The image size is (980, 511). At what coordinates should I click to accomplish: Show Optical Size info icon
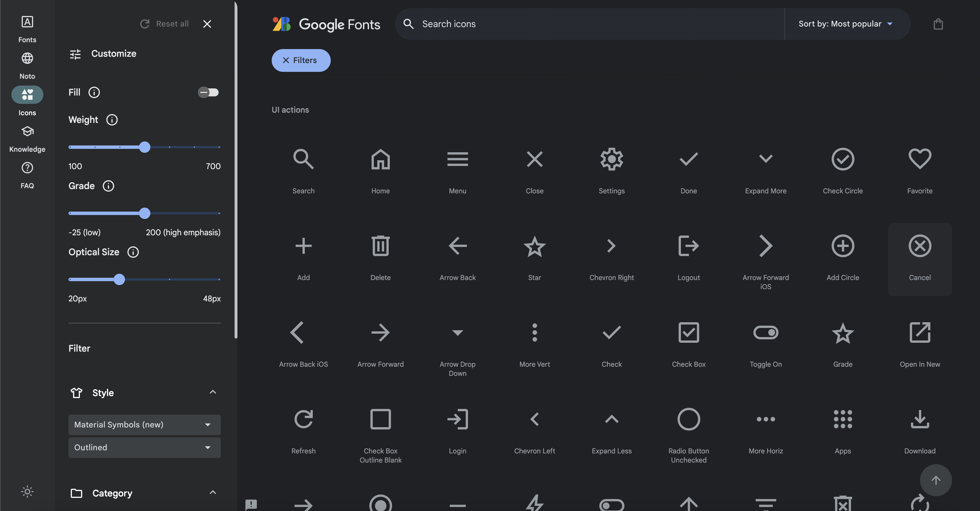[x=133, y=252]
